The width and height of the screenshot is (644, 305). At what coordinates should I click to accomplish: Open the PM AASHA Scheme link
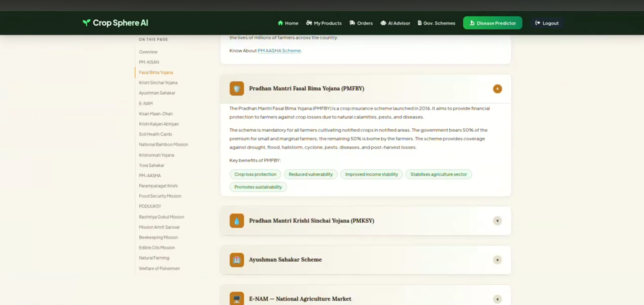pos(279,51)
